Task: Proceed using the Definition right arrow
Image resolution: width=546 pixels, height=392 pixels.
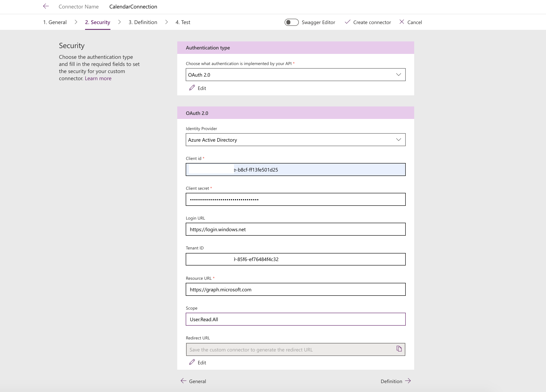Action: pyautogui.click(x=408, y=381)
